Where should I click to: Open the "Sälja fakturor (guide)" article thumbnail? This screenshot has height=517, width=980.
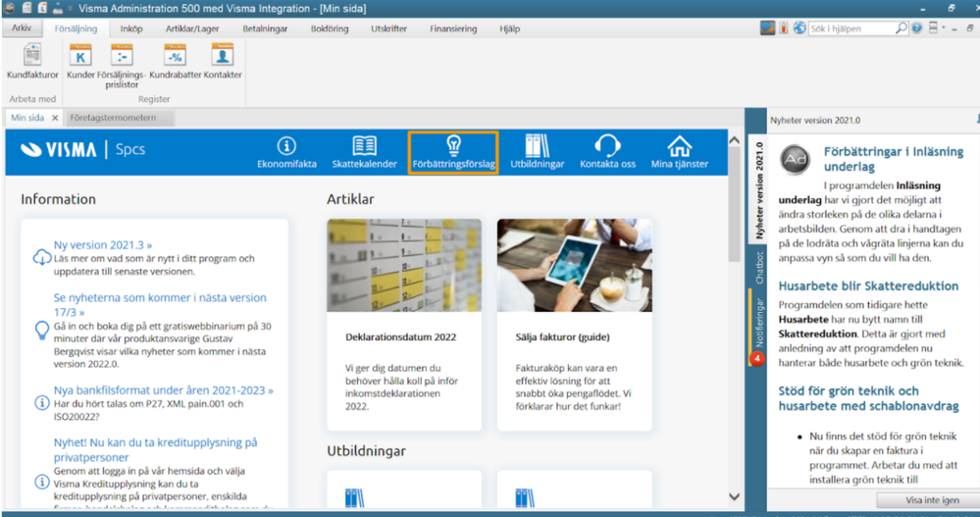tap(574, 265)
